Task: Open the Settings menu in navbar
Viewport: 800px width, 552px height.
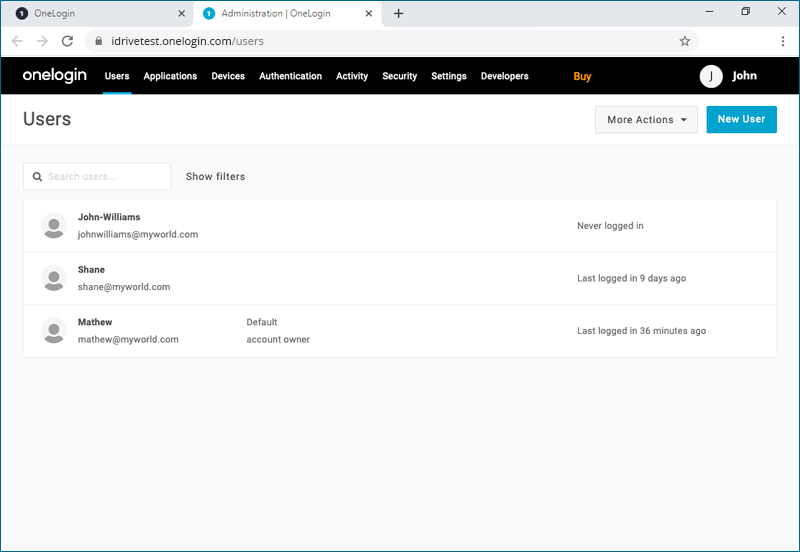Action: [x=449, y=76]
